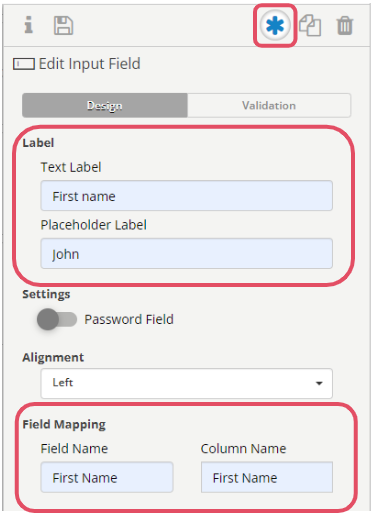This screenshot has width=372, height=516.
Task: Delete the field using the trash icon
Action: (x=345, y=25)
